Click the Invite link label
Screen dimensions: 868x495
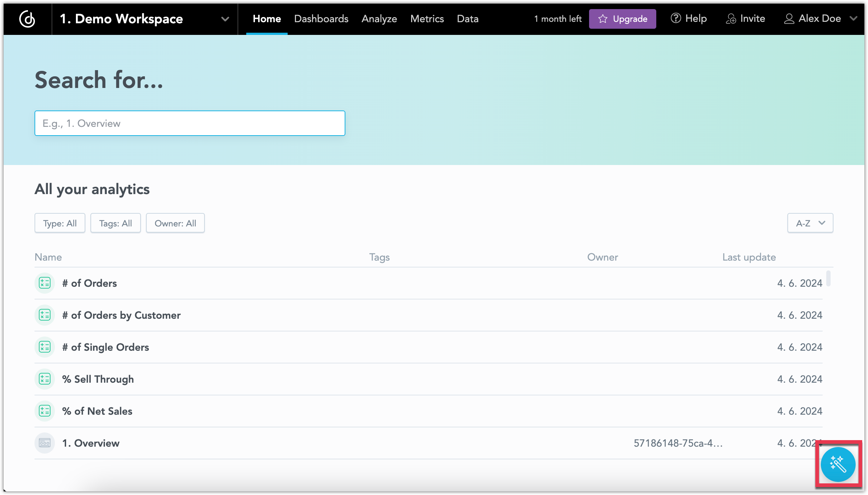[x=753, y=19]
